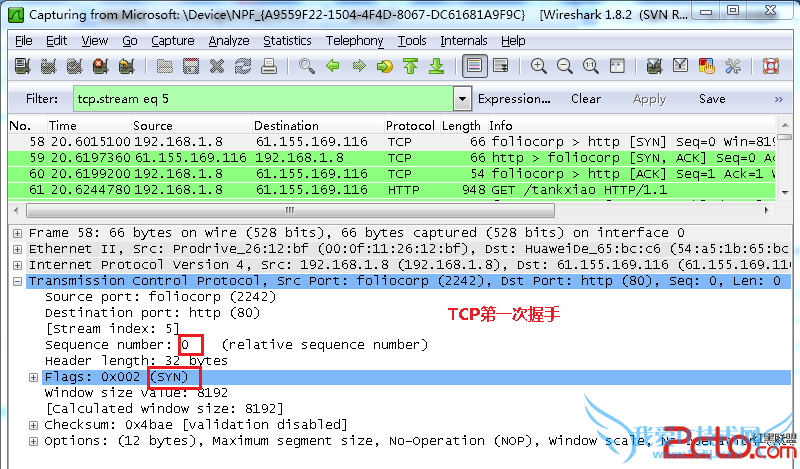Expand the Frame 58 tree node
Screen dimensions: 800x469
pyautogui.click(x=17, y=233)
